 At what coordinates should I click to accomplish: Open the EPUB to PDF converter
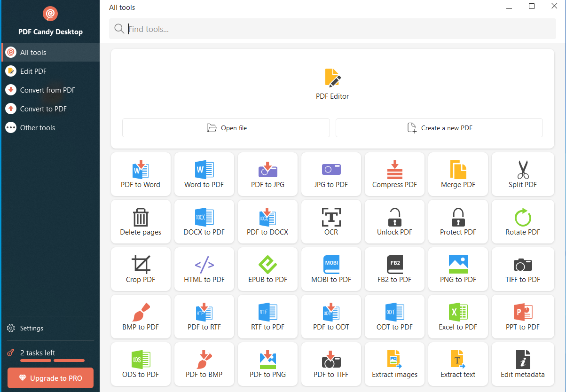tap(267, 269)
